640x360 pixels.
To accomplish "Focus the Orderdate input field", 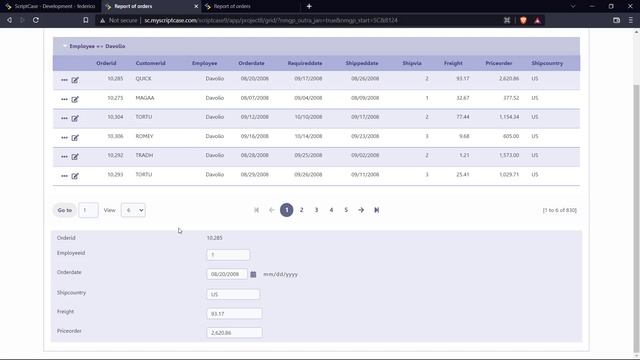I will click(227, 274).
